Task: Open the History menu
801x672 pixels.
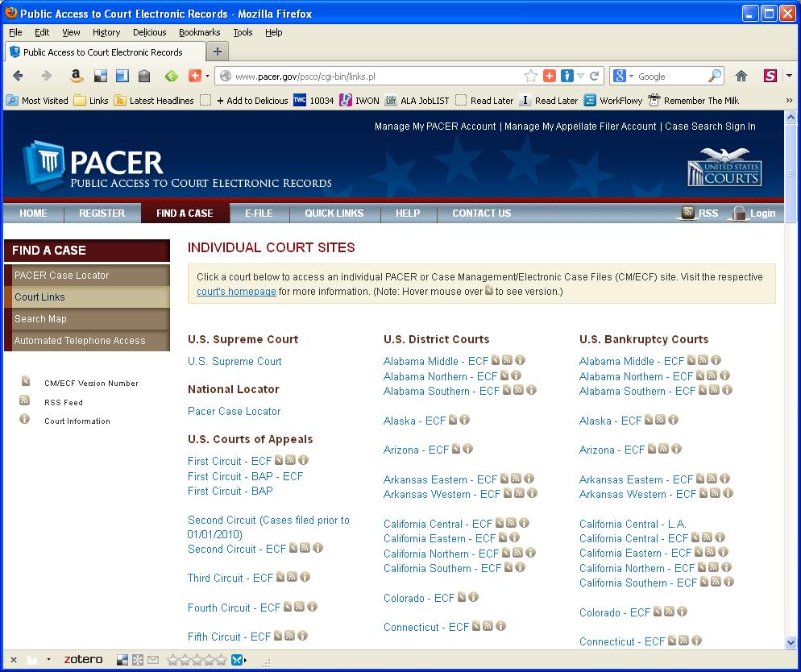Action: click(106, 32)
